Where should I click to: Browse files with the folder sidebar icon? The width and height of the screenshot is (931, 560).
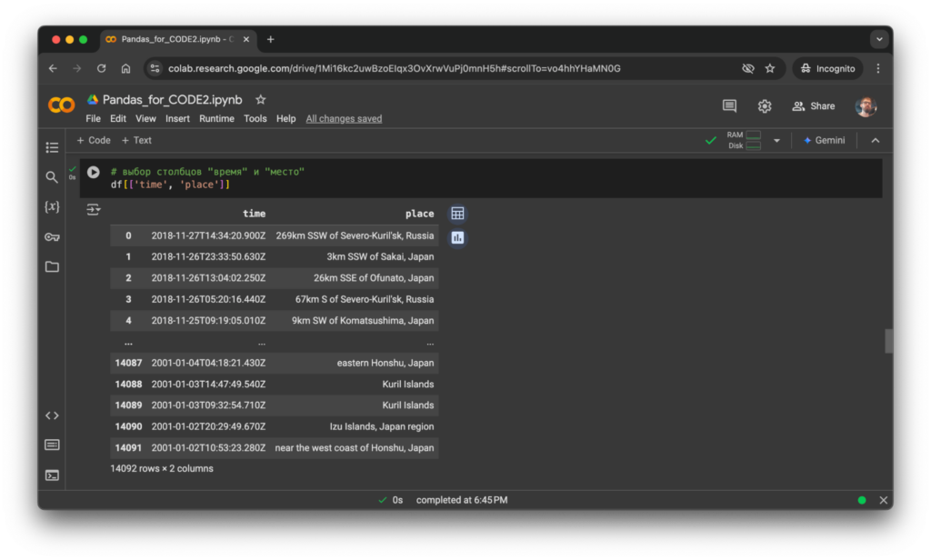[52, 266]
